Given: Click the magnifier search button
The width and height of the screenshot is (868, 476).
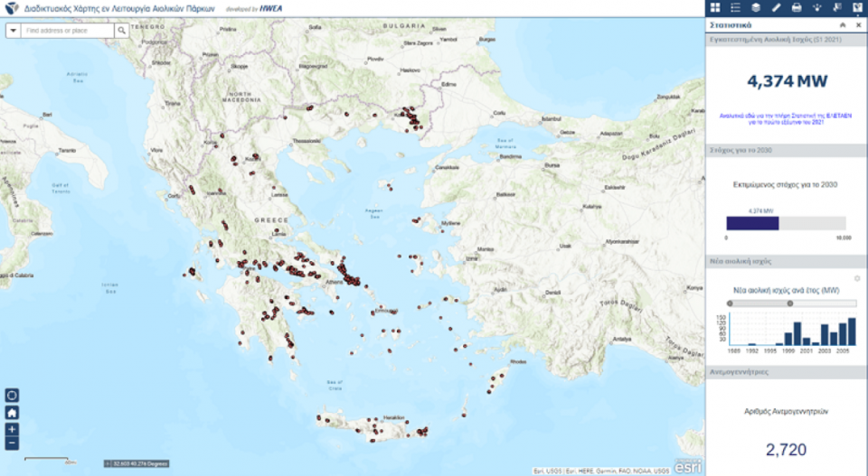Looking at the screenshot, I should click(122, 31).
